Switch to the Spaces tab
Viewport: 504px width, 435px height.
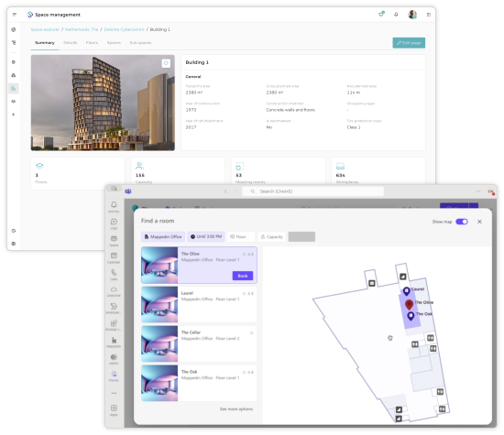114,43
